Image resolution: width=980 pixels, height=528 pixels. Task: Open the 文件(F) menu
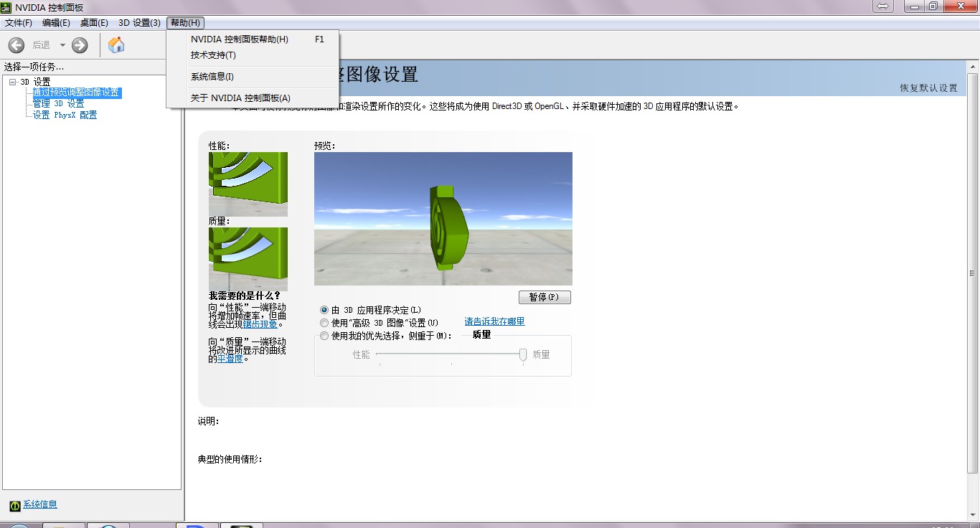[19, 23]
